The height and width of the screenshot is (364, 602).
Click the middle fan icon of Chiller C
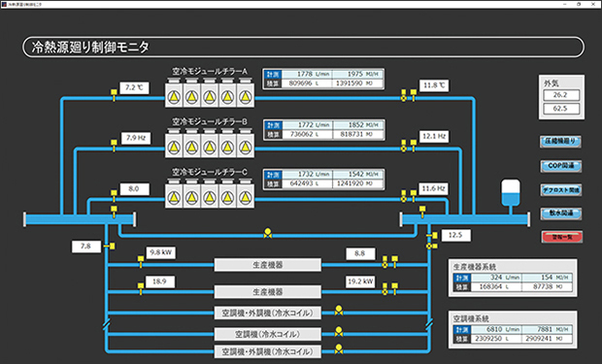coord(210,197)
